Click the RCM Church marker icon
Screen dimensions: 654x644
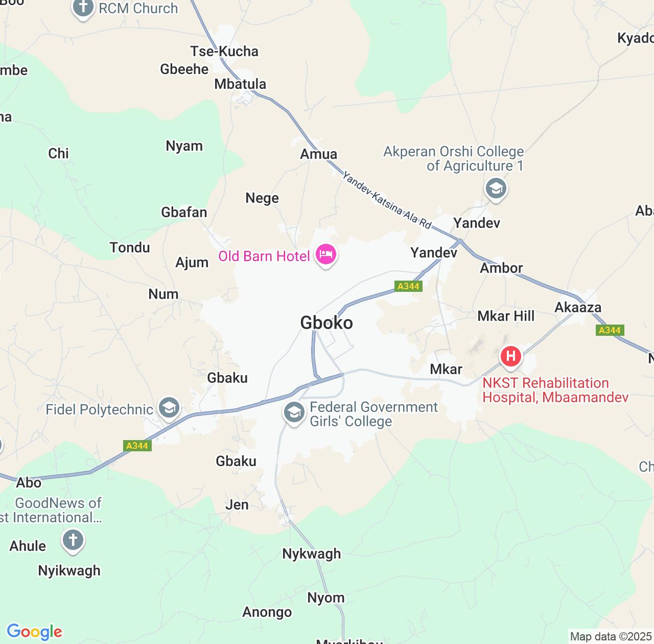click(83, 9)
